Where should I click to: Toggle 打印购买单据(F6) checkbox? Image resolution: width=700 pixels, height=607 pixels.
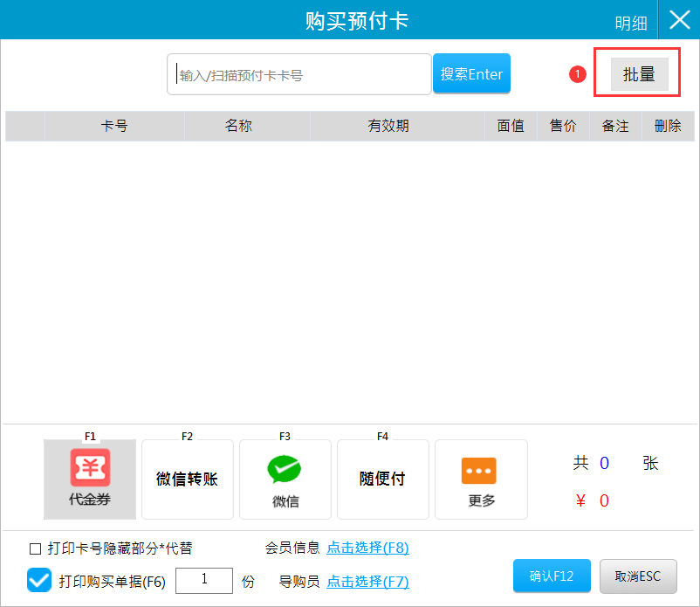pyautogui.click(x=39, y=580)
